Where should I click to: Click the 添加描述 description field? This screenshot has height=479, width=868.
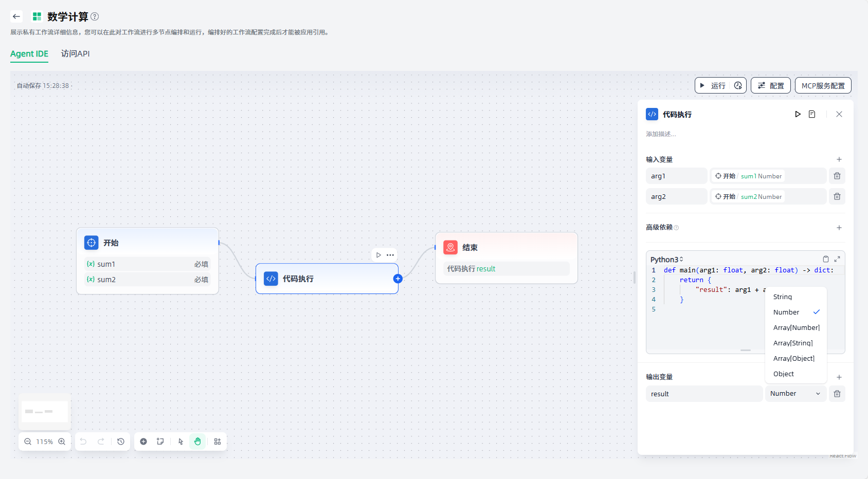pos(661,134)
